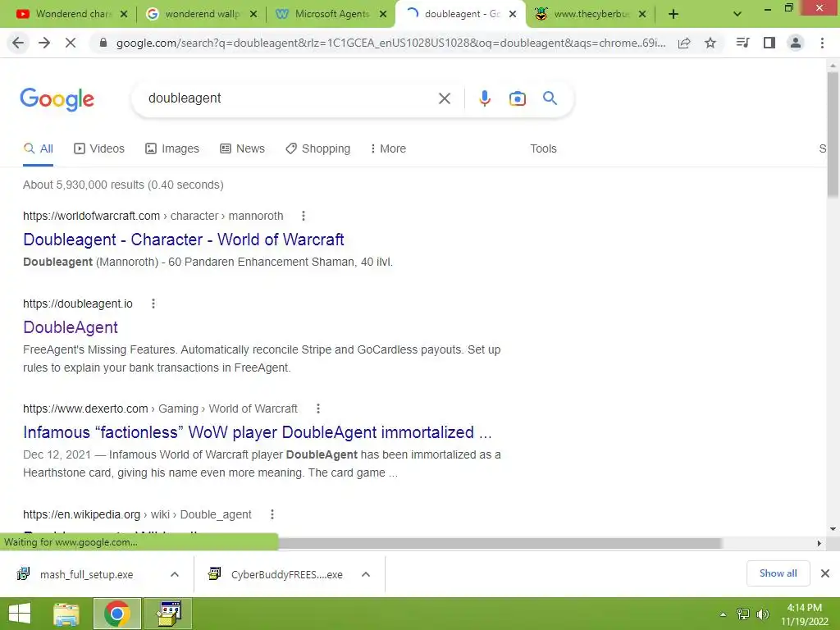Open Windows Start menu

(x=20, y=614)
